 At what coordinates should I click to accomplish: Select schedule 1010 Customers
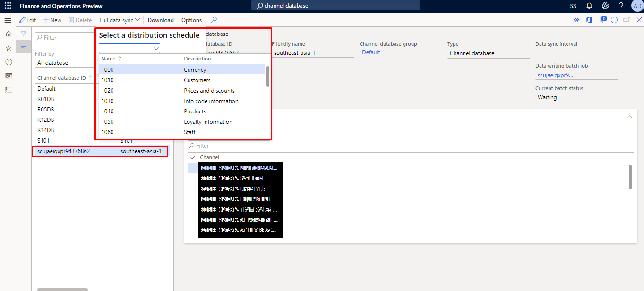[x=182, y=80]
